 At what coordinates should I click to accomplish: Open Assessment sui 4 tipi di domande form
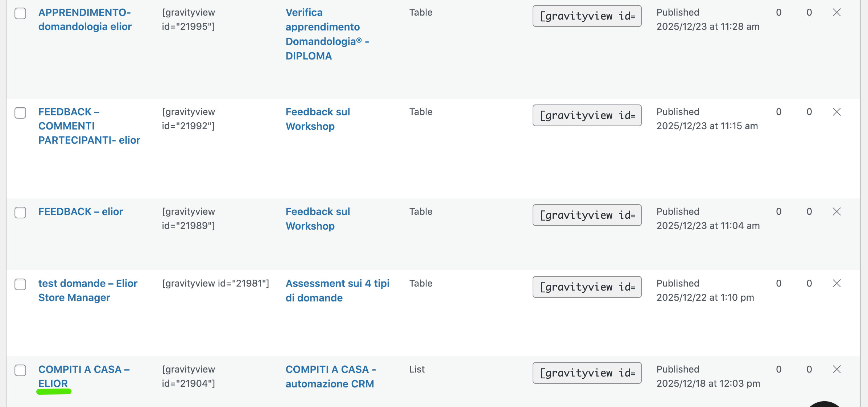coord(338,291)
